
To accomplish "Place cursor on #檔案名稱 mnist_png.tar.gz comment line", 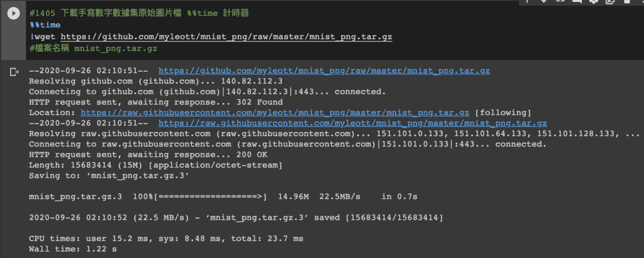I will 93,48.
